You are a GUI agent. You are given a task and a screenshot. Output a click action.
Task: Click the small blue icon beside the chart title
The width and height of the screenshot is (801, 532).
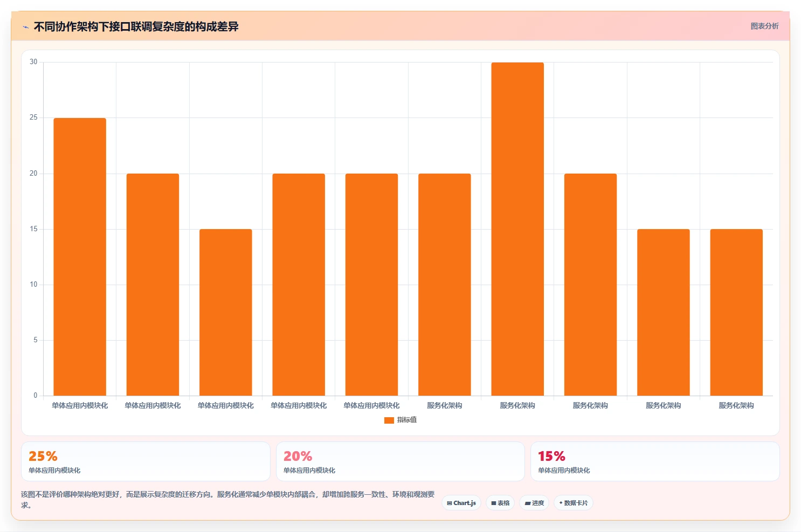[25, 27]
